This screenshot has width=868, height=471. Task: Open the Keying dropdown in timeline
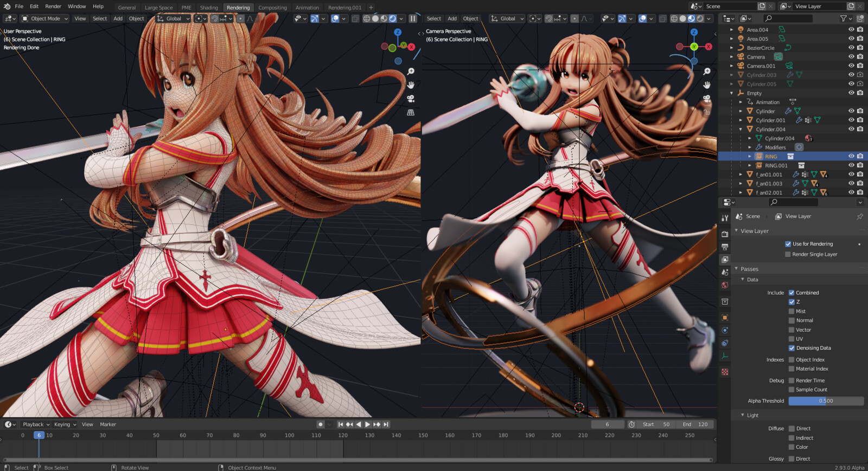click(x=65, y=424)
